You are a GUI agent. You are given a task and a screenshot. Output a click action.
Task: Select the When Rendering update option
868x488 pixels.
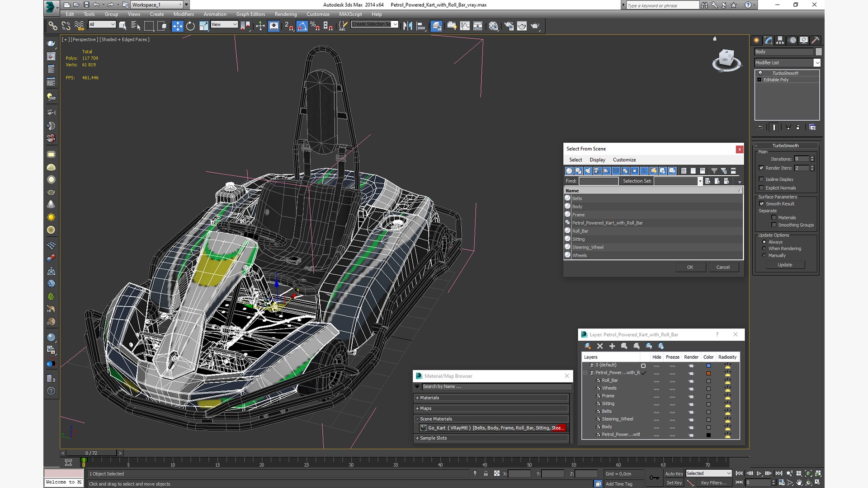764,249
